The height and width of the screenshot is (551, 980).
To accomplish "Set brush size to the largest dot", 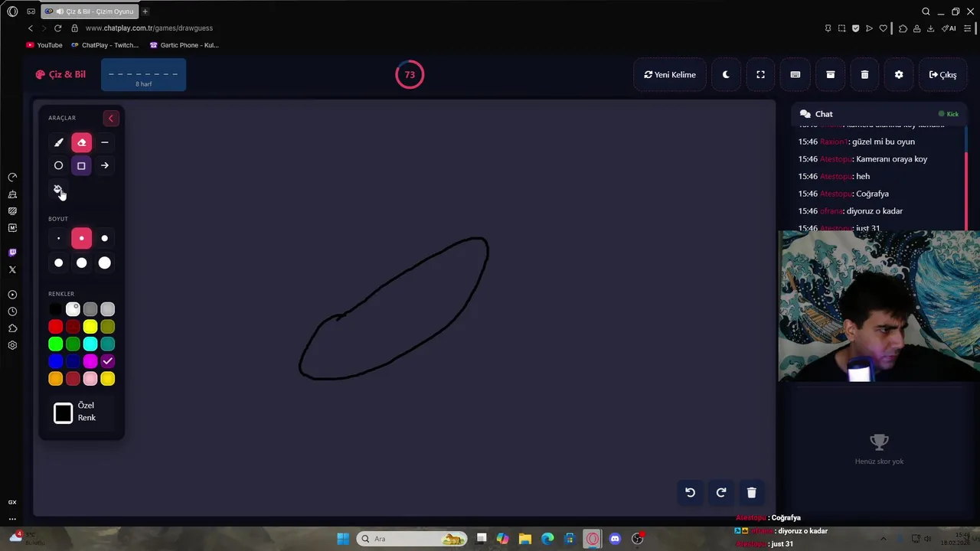I will pos(105,263).
